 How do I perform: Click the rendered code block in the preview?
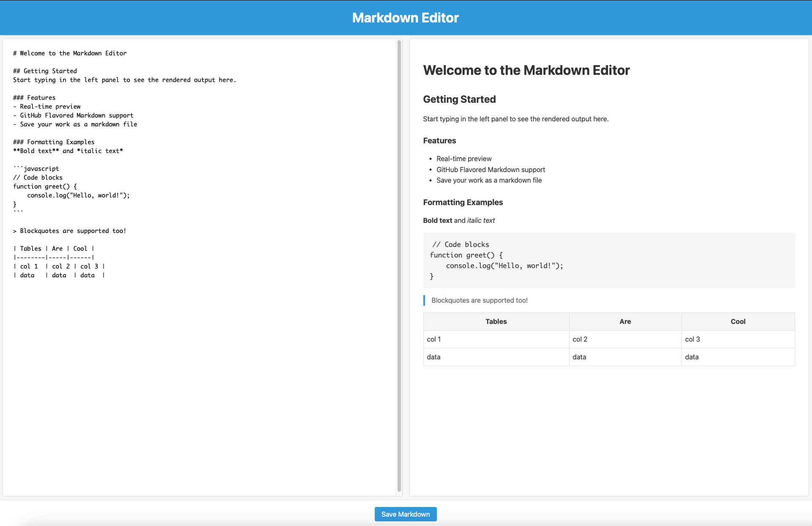tap(608, 260)
